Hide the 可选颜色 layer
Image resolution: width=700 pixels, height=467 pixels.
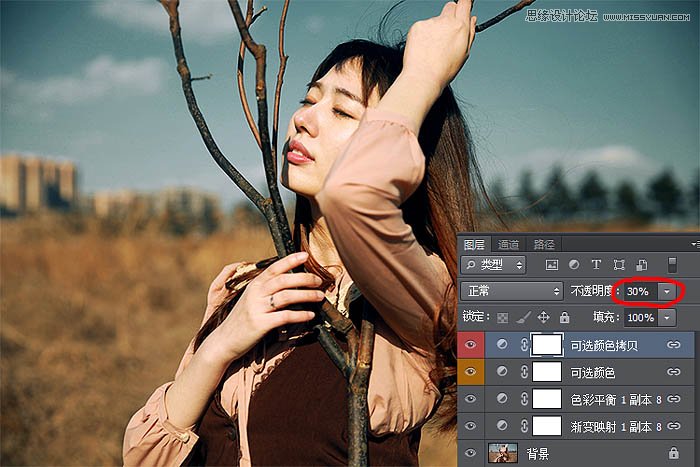pyautogui.click(x=471, y=372)
